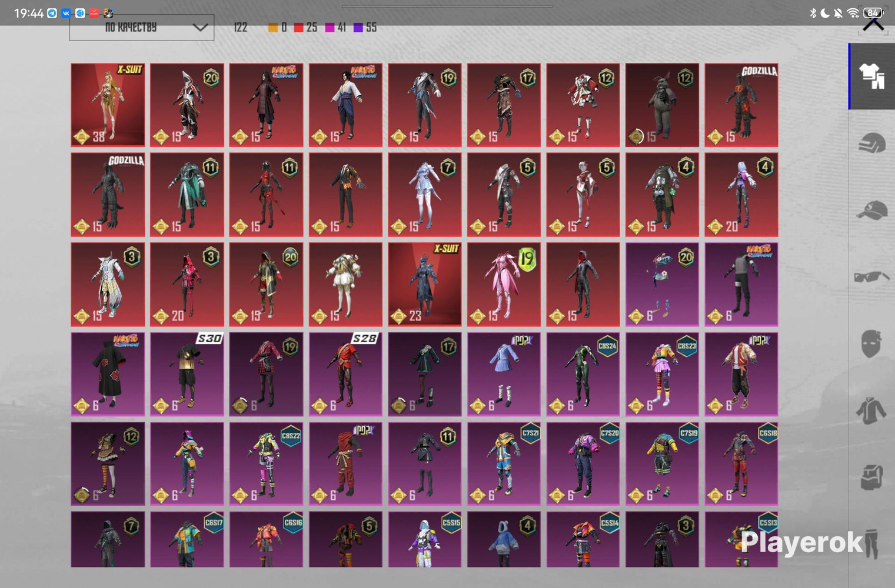Tap the Bluetooth status icon
The height and width of the screenshot is (588, 895).
click(x=813, y=13)
